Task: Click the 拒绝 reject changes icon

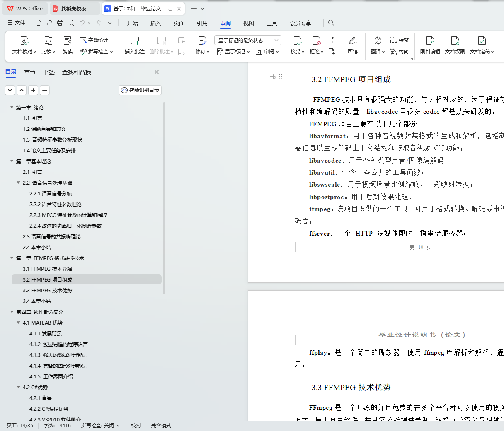Action: pyautogui.click(x=316, y=41)
